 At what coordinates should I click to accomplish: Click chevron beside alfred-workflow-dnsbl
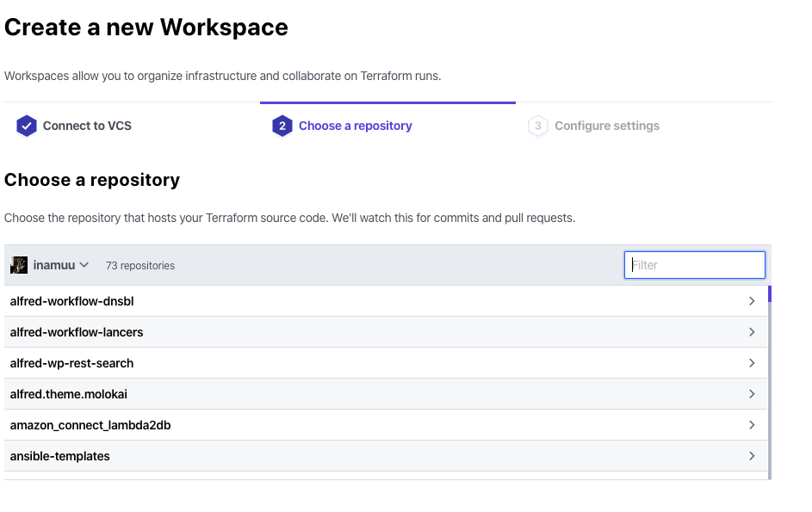tap(752, 301)
